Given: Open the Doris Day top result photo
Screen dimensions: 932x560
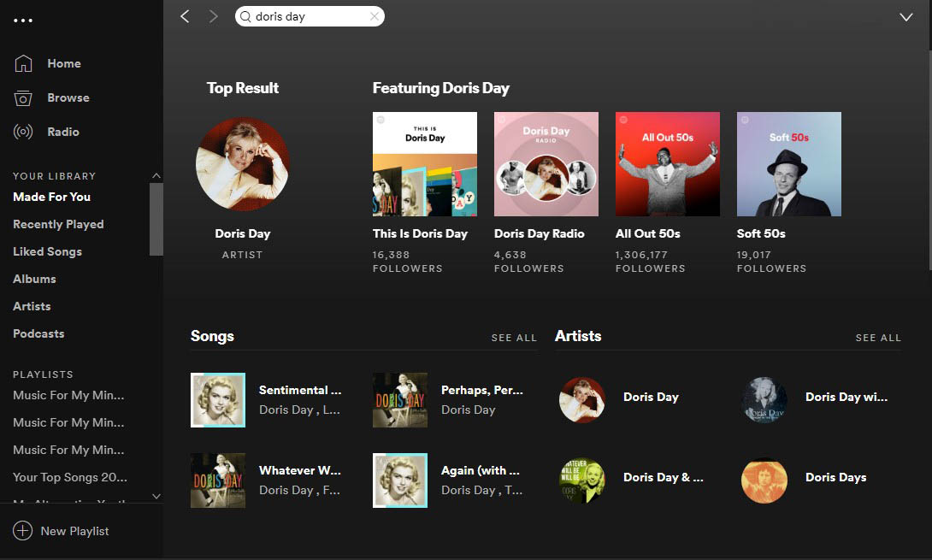Looking at the screenshot, I should [x=243, y=164].
